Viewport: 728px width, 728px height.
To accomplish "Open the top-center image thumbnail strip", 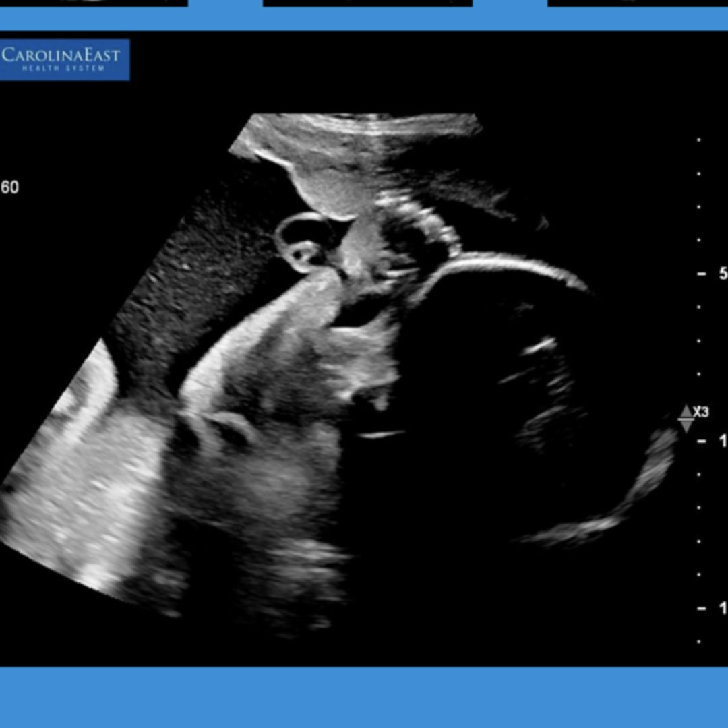I will 367,3.
